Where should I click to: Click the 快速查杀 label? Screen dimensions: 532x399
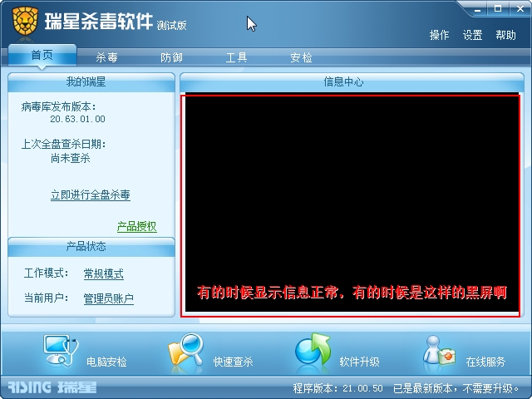[x=233, y=362]
